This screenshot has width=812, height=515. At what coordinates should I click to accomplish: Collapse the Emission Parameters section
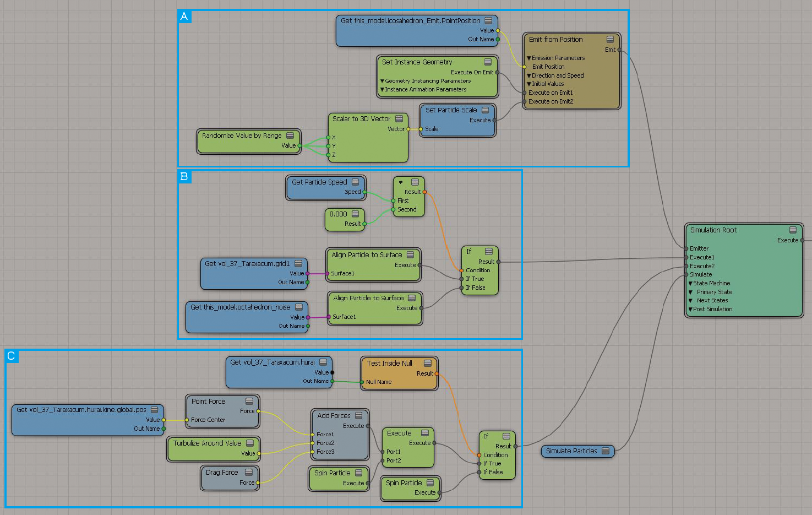click(x=529, y=58)
